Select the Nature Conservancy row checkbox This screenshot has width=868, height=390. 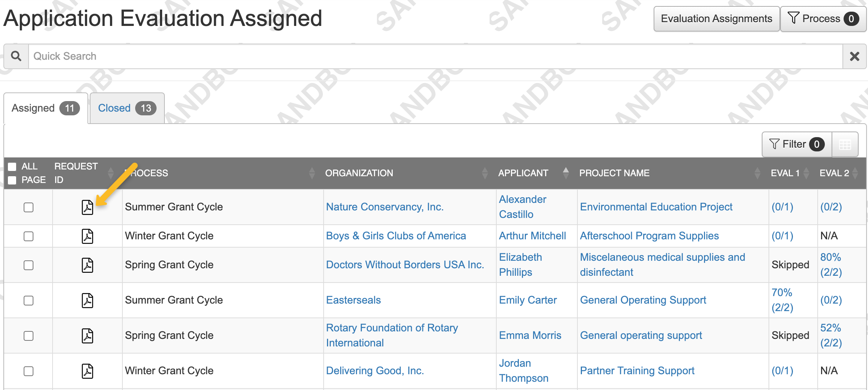click(29, 207)
